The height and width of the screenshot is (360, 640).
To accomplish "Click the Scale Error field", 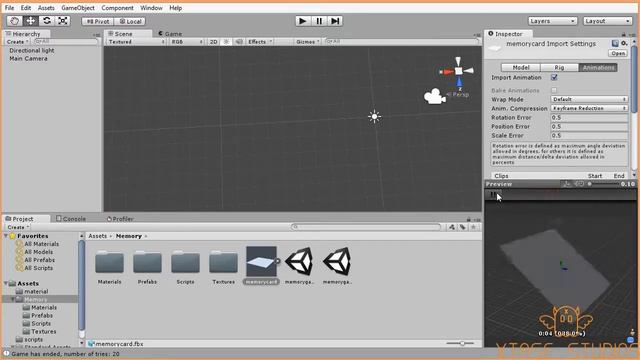I will coord(589,136).
